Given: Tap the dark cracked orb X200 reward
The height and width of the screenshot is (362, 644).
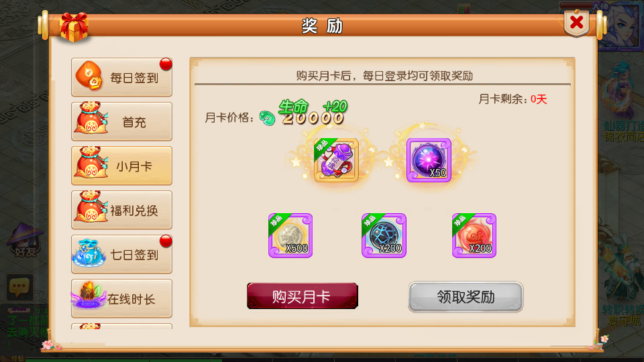Looking at the screenshot, I should [x=384, y=235].
